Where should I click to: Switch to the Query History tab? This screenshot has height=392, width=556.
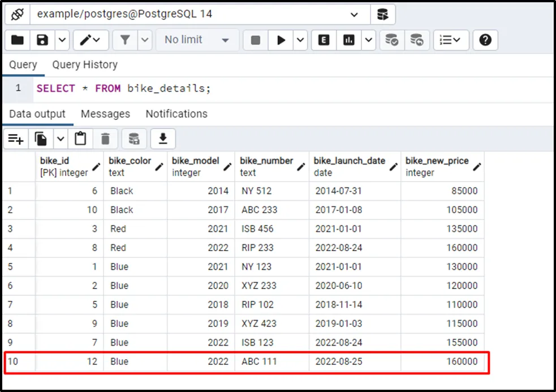pyautogui.click(x=85, y=65)
